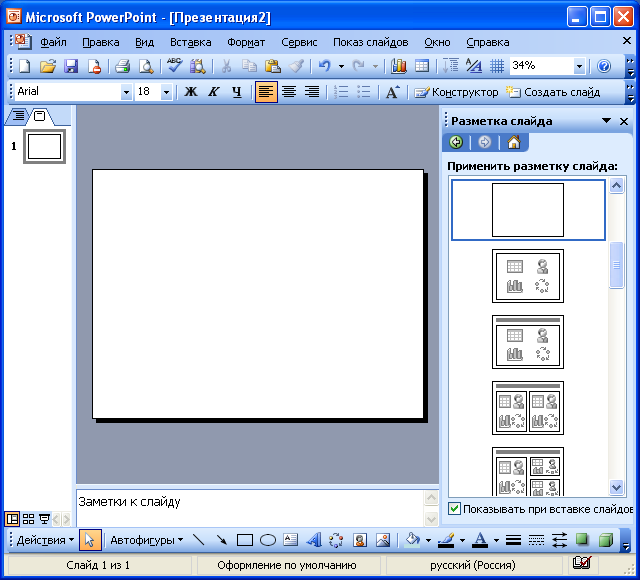The height and width of the screenshot is (580, 640).
Task: Toggle bold formatting (Ж)
Action: pyautogui.click(x=191, y=92)
